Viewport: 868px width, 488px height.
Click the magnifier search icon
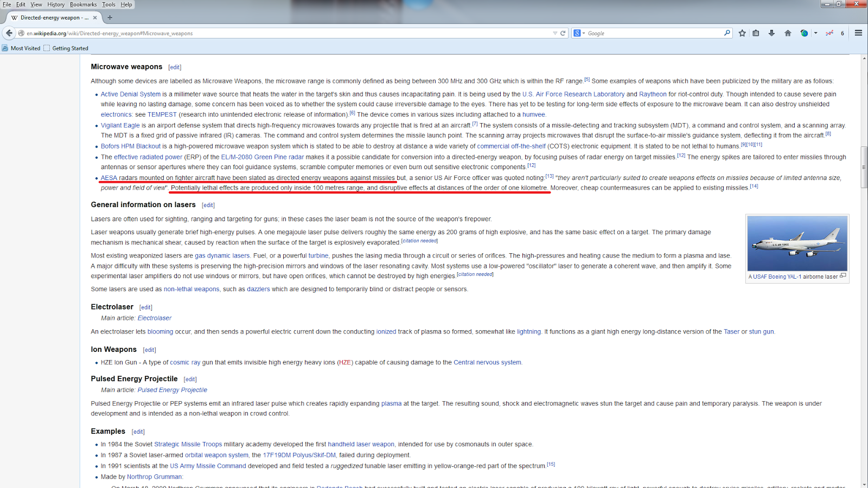(727, 33)
